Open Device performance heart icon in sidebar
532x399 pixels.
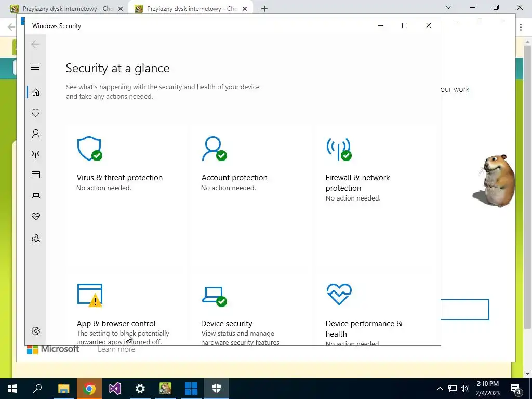tap(36, 217)
